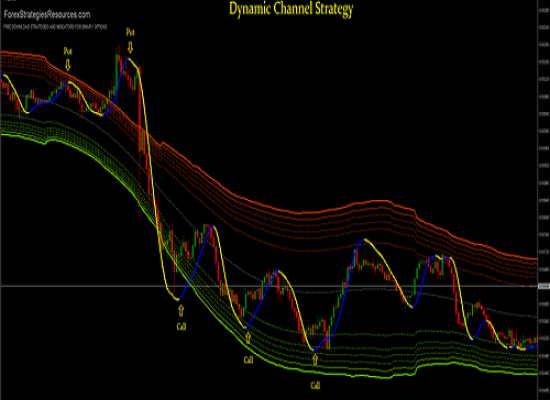This screenshot has height=400, width=550.
Task: Select the lowest Call label on the chart
Action: (x=315, y=386)
